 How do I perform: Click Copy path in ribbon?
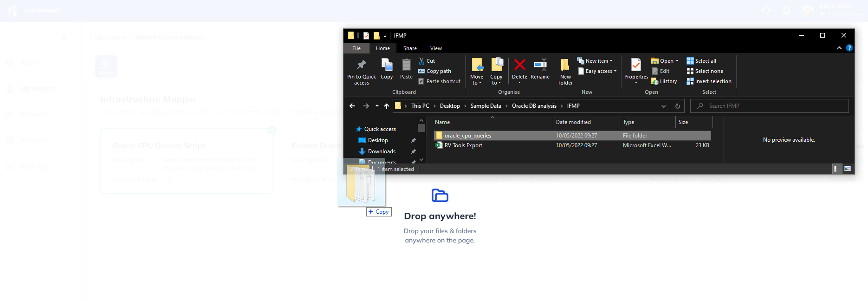[x=434, y=71]
